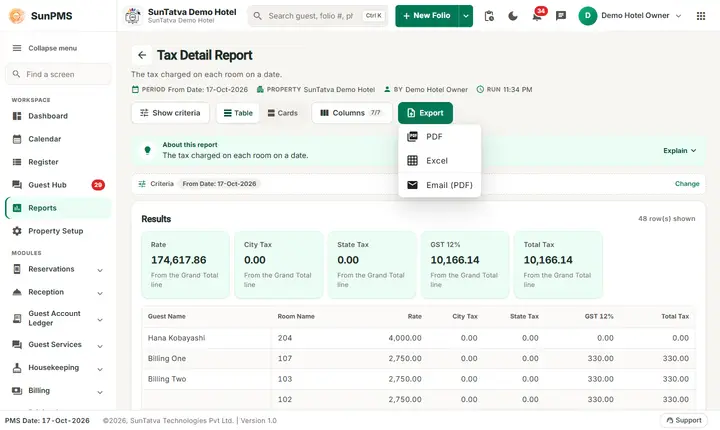Select the Billing Two guest row
This screenshot has width=720, height=430.
(418, 379)
